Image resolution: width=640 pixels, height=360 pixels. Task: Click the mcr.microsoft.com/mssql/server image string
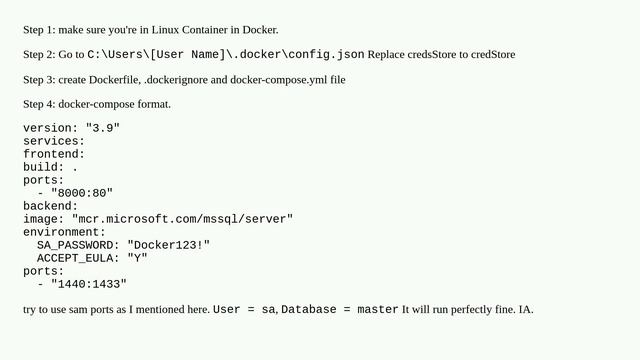point(182,219)
